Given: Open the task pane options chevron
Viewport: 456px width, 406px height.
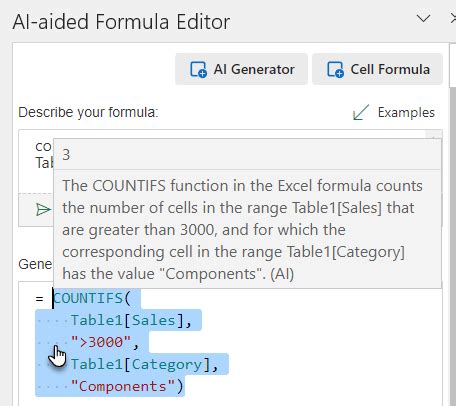Looking at the screenshot, I should click(423, 18).
